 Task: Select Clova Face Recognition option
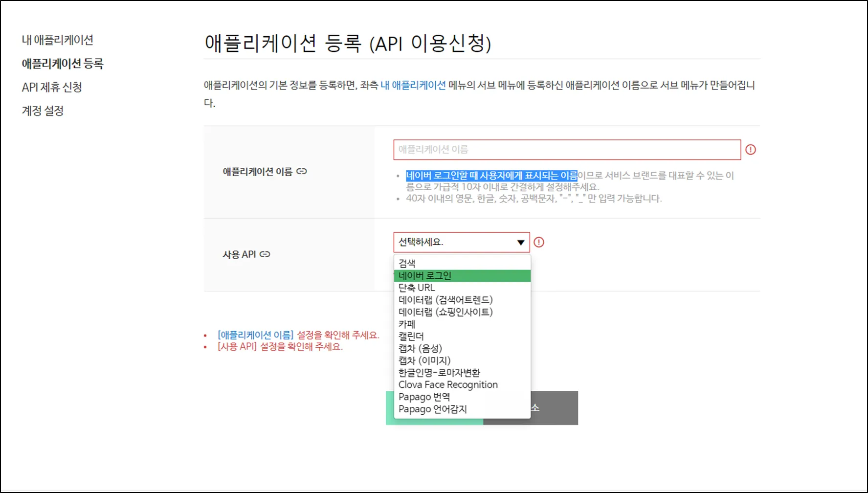[462, 385]
